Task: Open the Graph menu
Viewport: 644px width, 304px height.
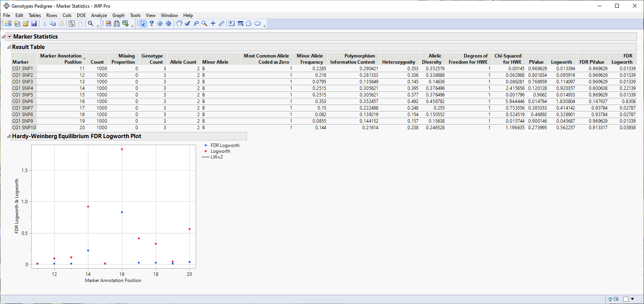Action: 118,15
